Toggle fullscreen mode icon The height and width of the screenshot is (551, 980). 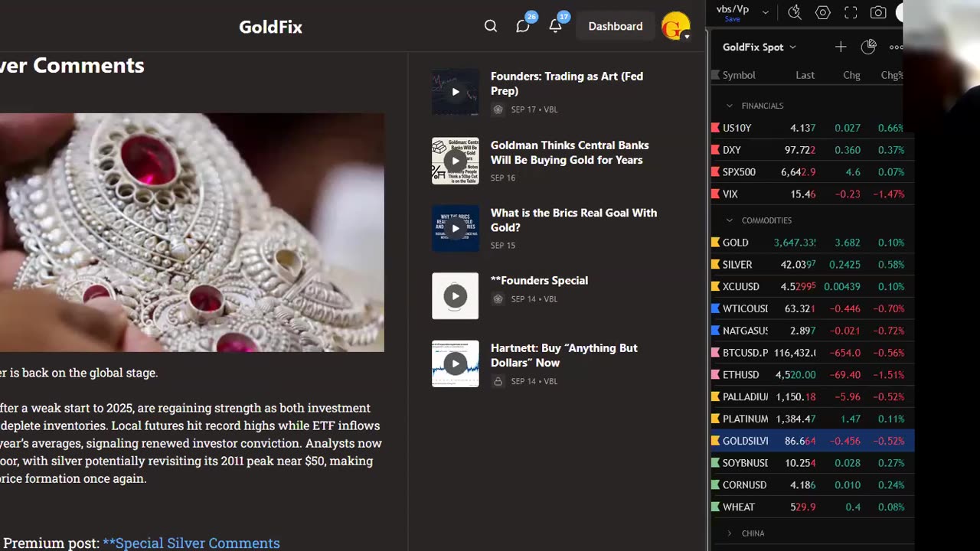pyautogui.click(x=851, y=12)
